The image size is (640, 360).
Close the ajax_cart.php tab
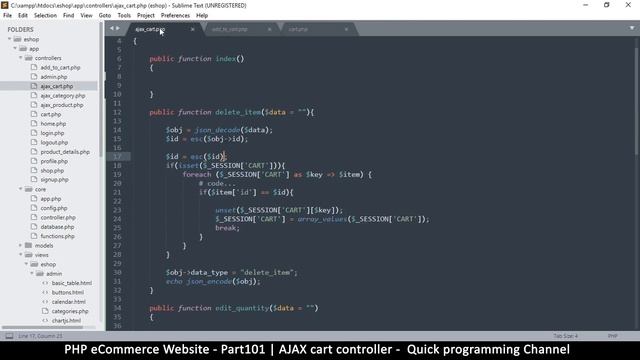[x=192, y=29]
